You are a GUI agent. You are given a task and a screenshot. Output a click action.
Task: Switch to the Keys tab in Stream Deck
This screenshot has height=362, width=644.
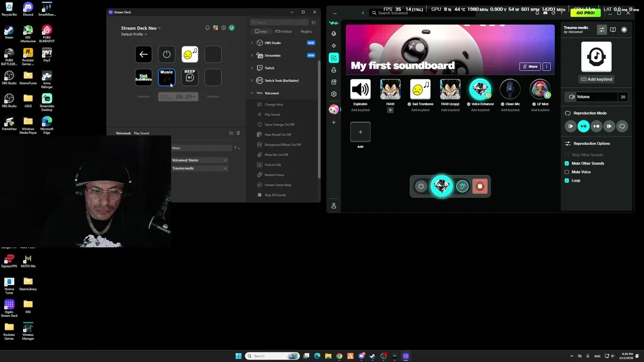click(x=261, y=32)
